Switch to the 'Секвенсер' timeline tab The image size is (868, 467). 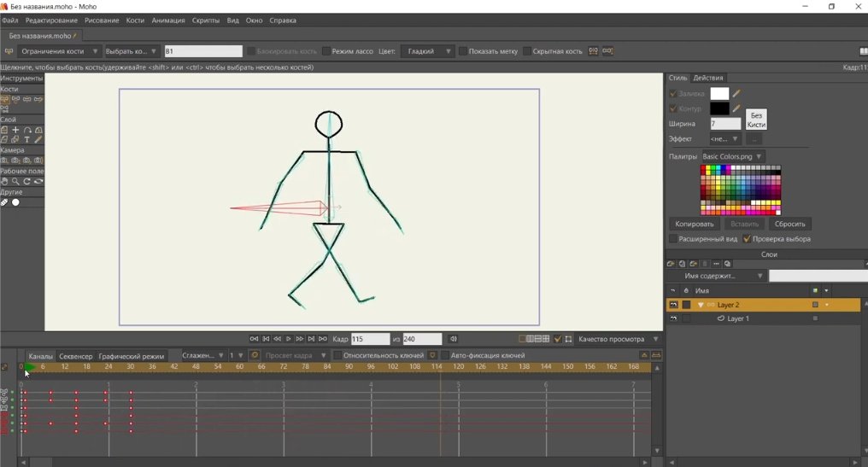coord(76,356)
